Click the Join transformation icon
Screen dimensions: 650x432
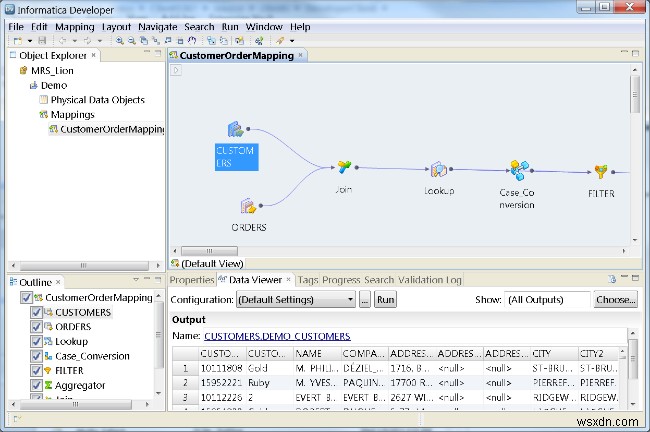tap(345, 166)
